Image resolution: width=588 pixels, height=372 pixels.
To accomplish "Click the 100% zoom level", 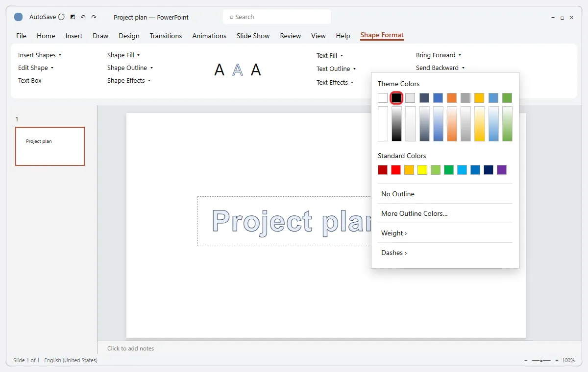I will [x=568, y=360].
